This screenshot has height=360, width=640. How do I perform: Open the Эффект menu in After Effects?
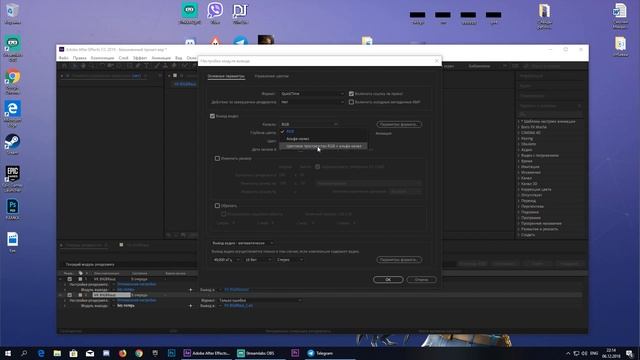tap(140, 58)
